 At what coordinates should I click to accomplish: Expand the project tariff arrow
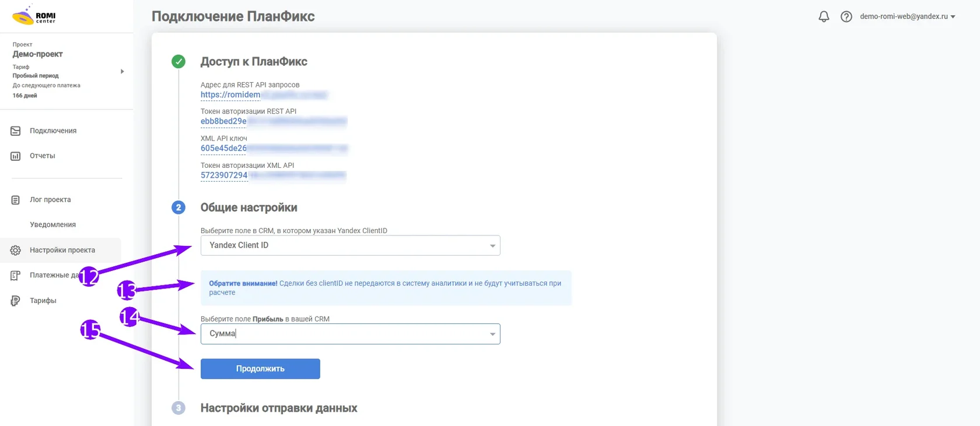click(x=122, y=72)
